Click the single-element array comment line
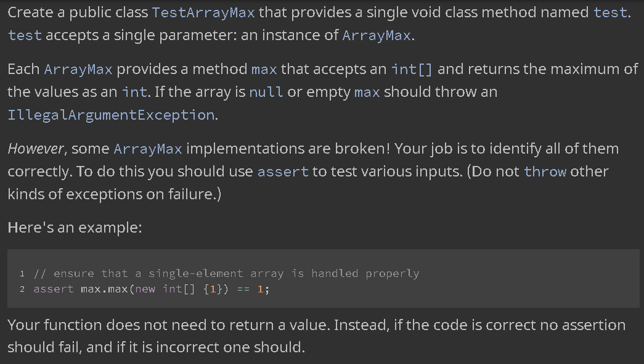Image resolution: width=644 pixels, height=364 pixels. tap(226, 273)
